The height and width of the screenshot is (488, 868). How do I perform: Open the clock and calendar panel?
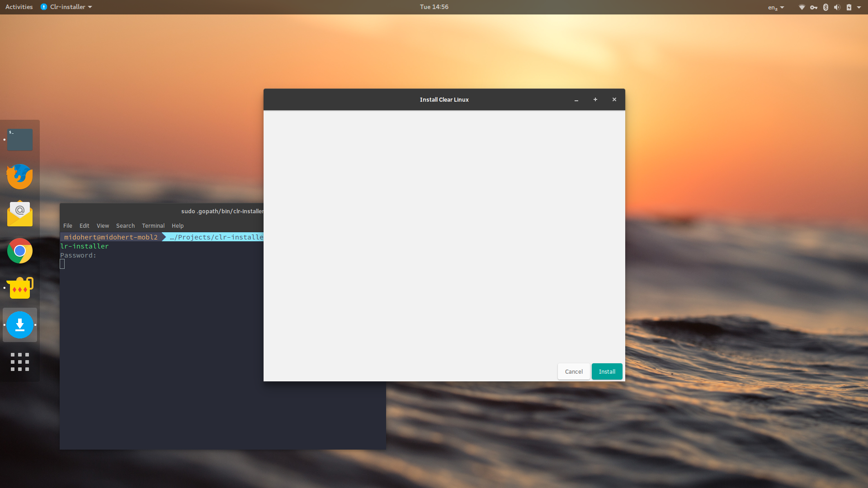coord(434,7)
